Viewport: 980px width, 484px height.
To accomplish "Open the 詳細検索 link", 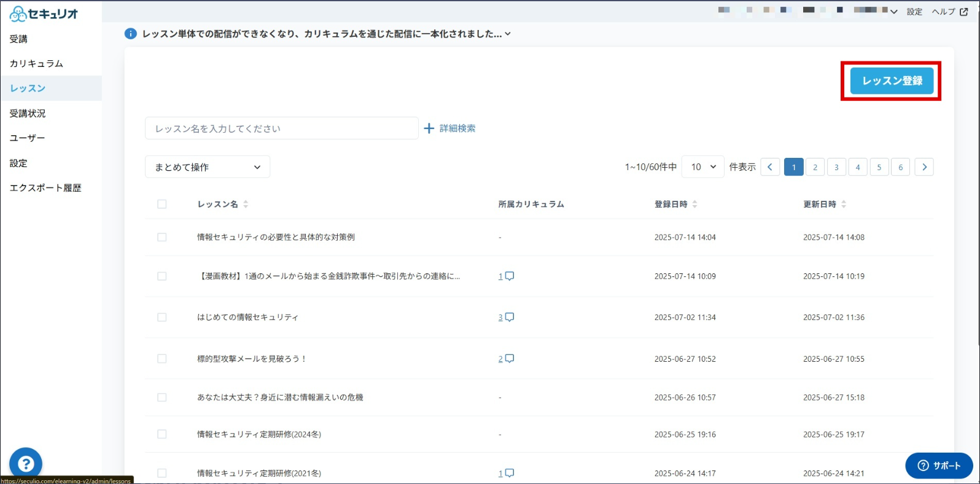I will tap(457, 128).
